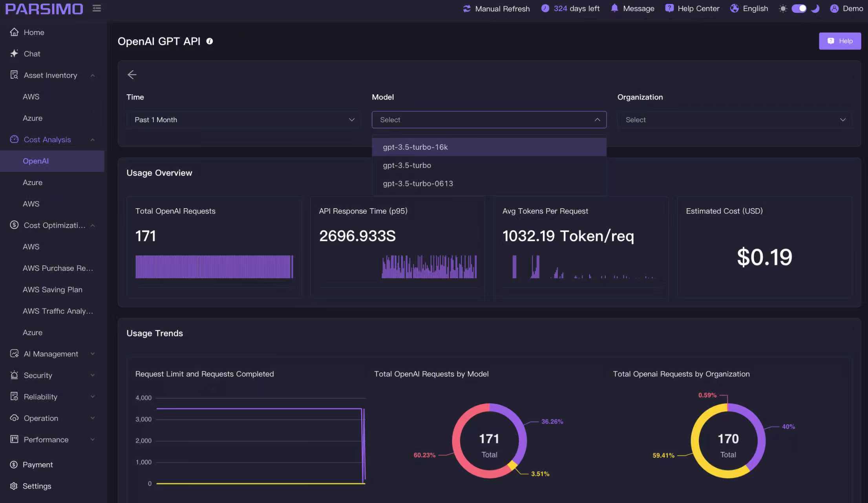Toggle the light/dark theme switch
Image resolution: width=868 pixels, height=503 pixels.
click(x=799, y=9)
